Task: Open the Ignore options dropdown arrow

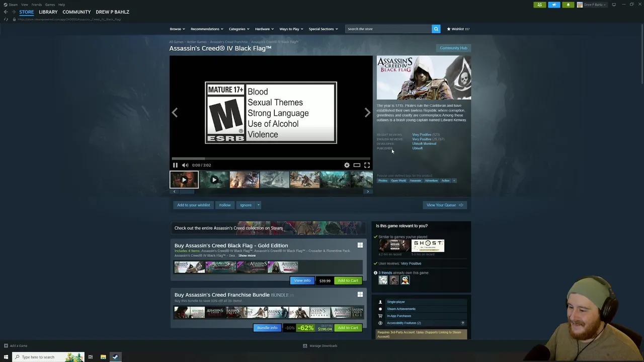Action: [x=258, y=205]
